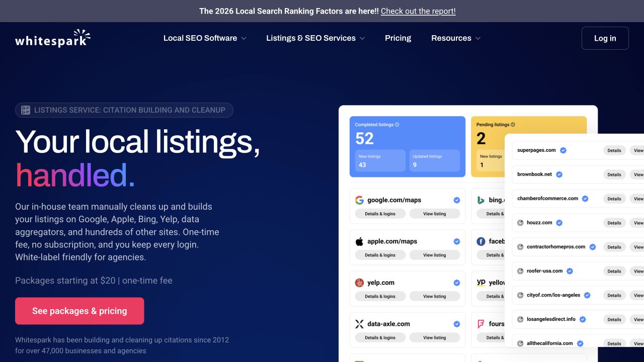Click the Log in button
The image size is (644, 362).
pos(605,38)
